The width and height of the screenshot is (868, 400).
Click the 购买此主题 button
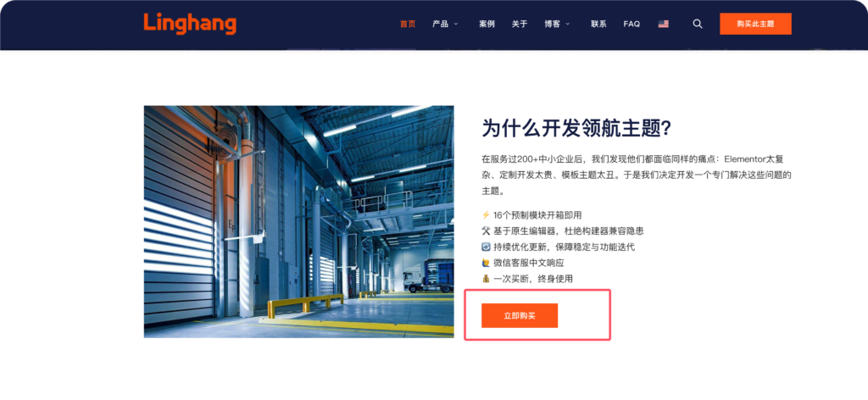click(755, 24)
